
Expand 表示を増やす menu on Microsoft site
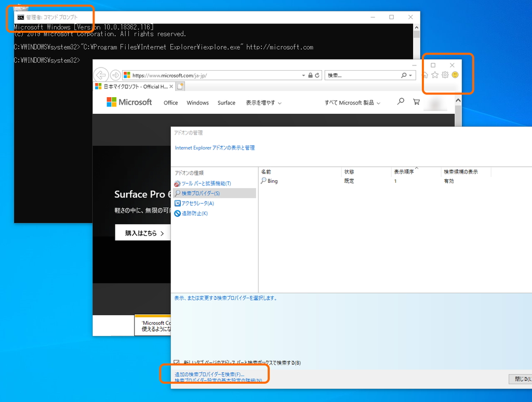click(263, 103)
